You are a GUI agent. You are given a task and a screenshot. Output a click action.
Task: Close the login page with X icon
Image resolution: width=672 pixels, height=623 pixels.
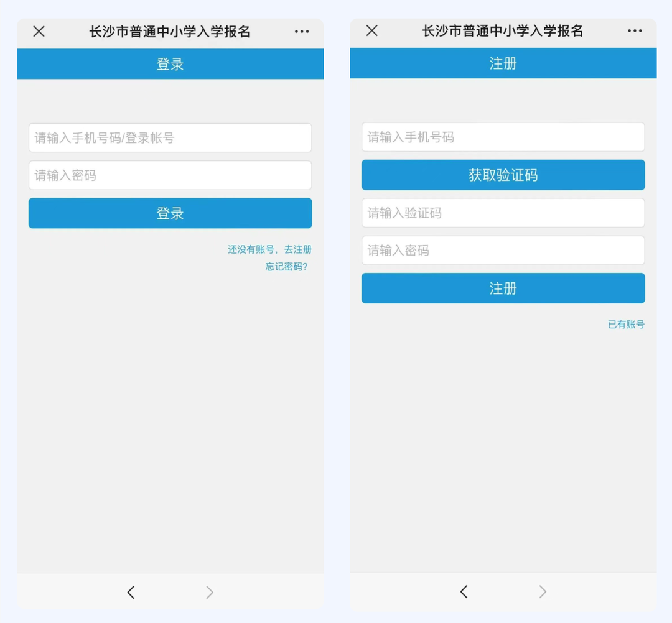pyautogui.click(x=39, y=32)
